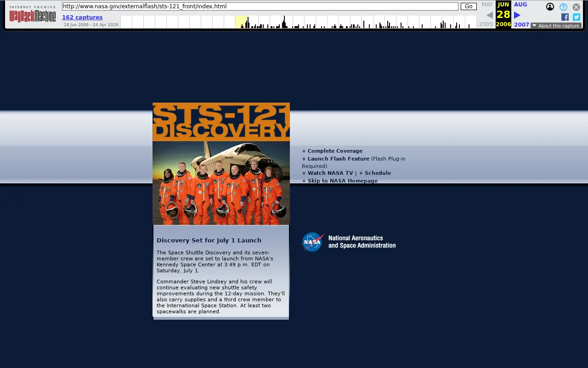The width and height of the screenshot is (588, 368).
Task: Open the Wayback help question-mark icon
Action: pyautogui.click(x=563, y=7)
